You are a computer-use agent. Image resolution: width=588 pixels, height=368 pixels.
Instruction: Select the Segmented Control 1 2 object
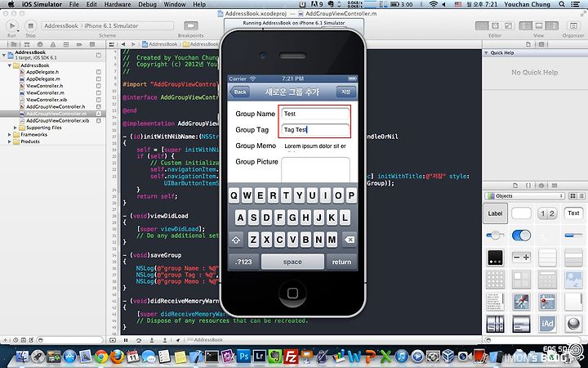[547, 213]
